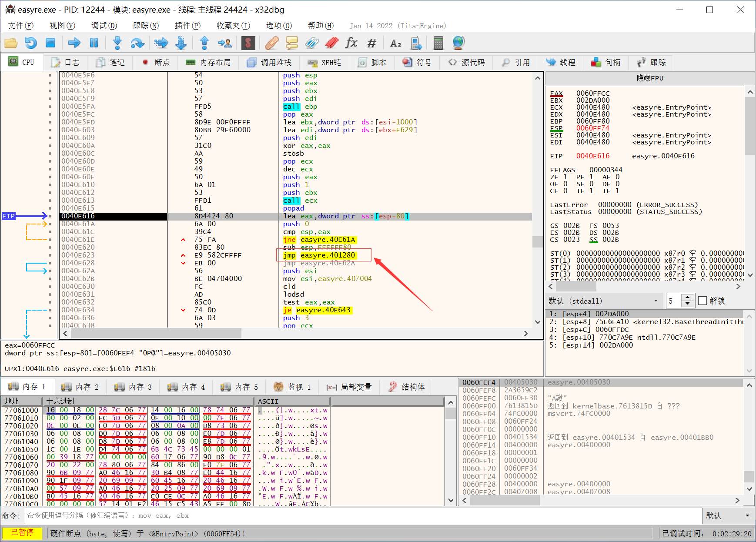Image resolution: width=756 pixels, height=542 pixels.
Task: Restart the debugged program
Action: 31,43
